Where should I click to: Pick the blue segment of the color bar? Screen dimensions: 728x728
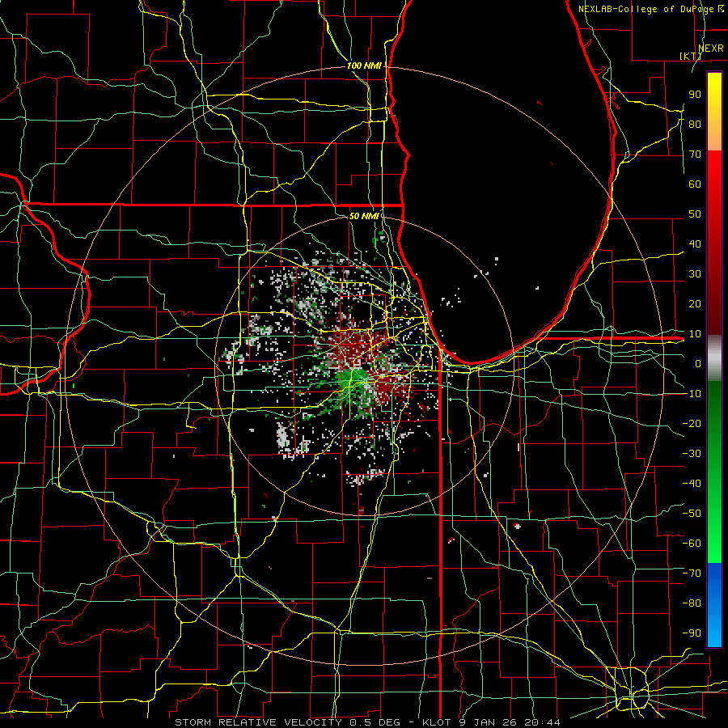(x=714, y=604)
